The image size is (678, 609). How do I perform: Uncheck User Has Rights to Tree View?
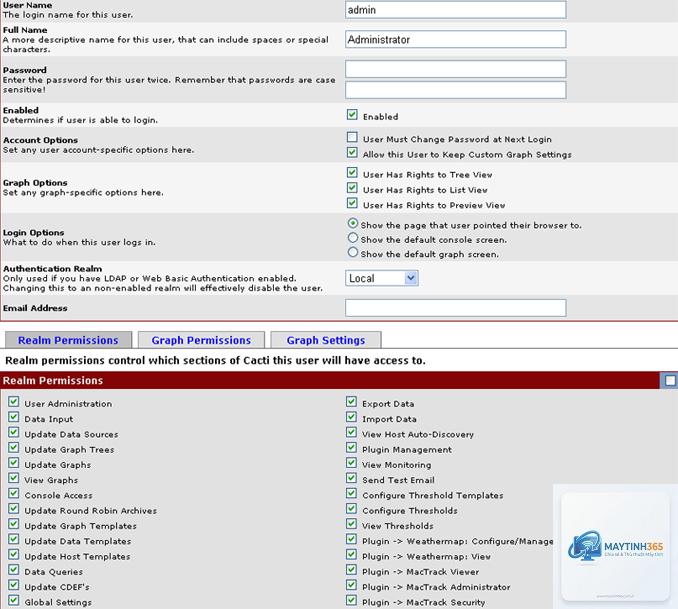(x=352, y=173)
